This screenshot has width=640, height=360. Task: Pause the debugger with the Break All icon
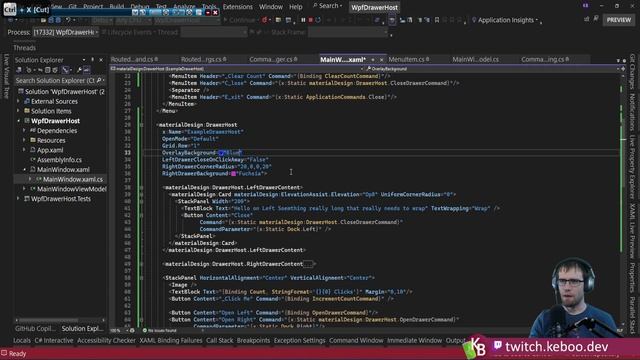[x=303, y=20]
